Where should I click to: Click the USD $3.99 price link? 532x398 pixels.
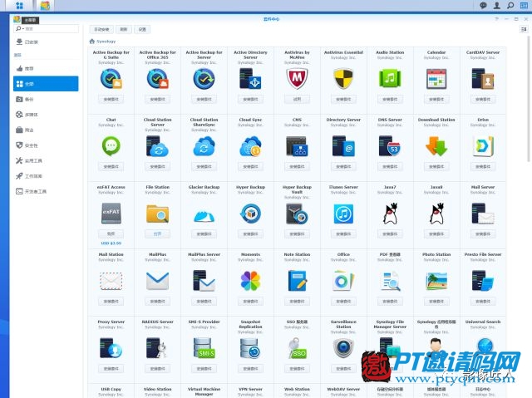coord(111,243)
